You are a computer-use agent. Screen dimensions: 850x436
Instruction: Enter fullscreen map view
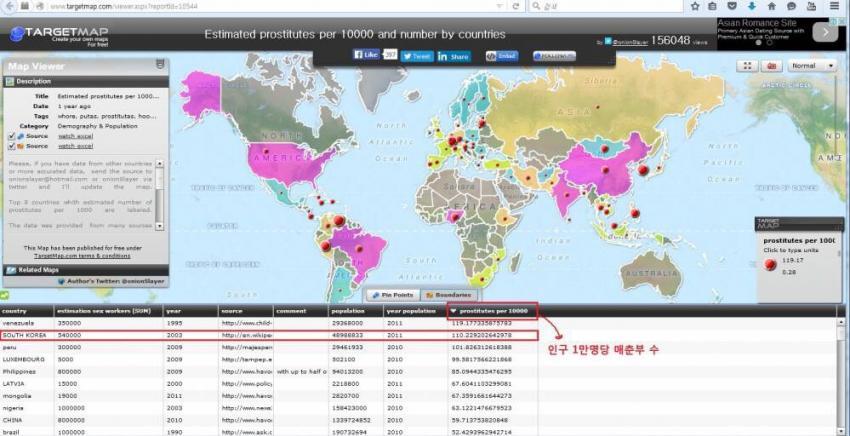747,66
